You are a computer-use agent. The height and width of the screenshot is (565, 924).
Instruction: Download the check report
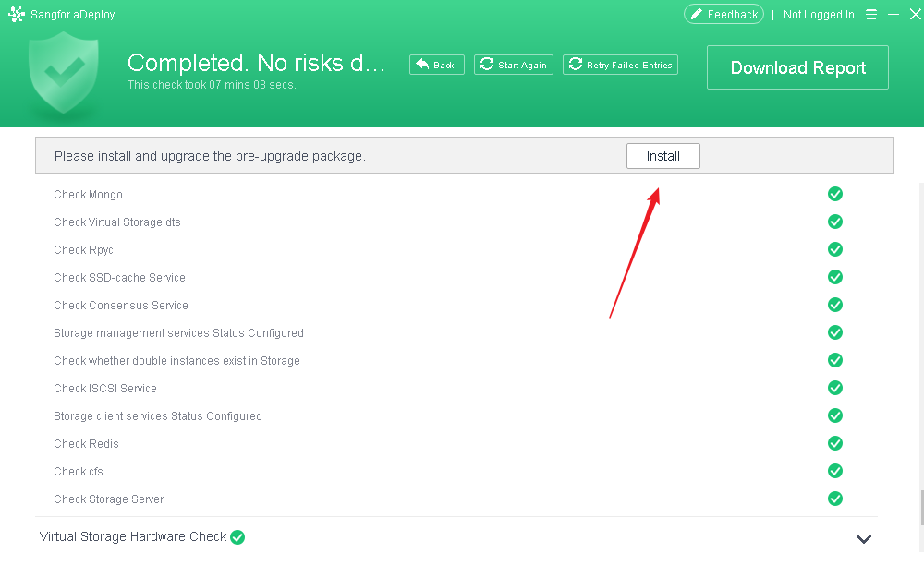tap(797, 67)
